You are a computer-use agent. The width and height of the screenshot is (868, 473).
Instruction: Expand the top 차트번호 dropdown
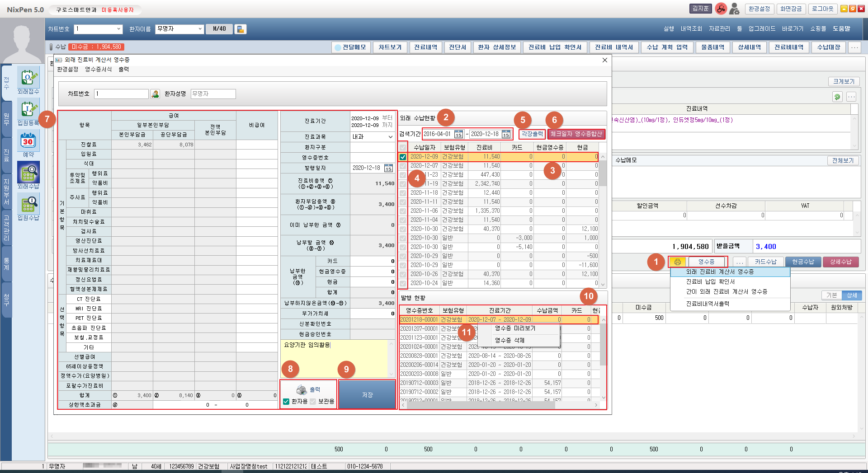[119, 29]
